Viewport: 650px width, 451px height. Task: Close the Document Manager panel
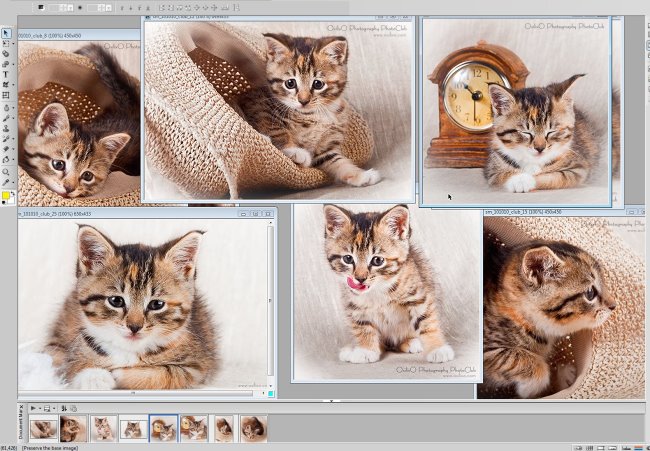click(x=22, y=407)
